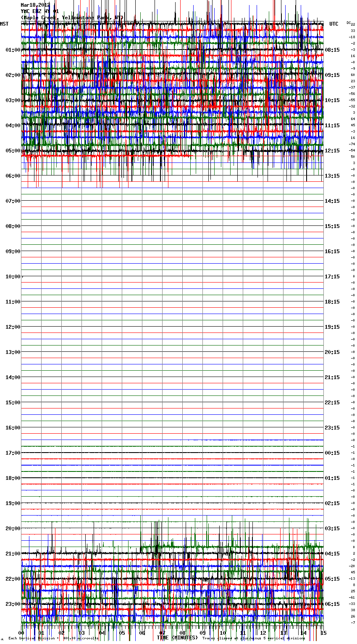Click minute tick label 12 on bottom axis
357x644 pixels.
(x=263, y=633)
